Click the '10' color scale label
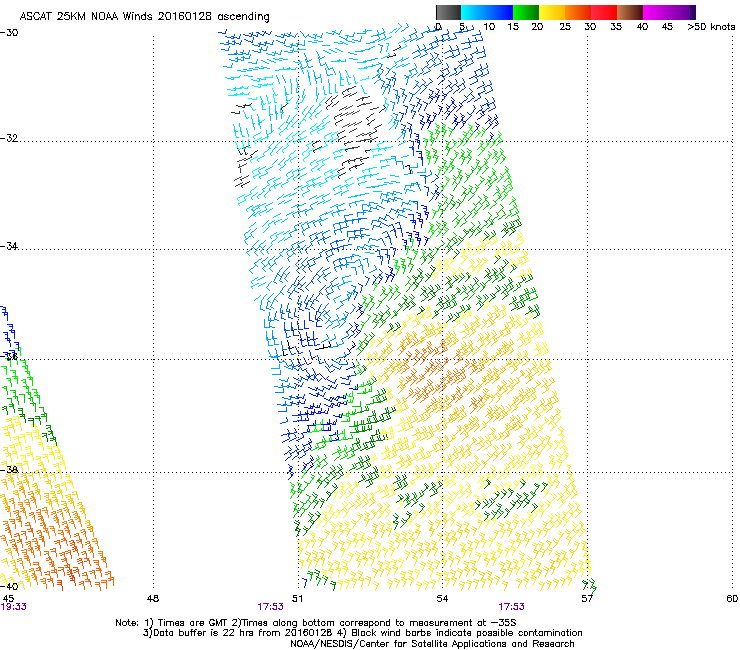The height and width of the screenshot is (650, 740). coord(489,27)
